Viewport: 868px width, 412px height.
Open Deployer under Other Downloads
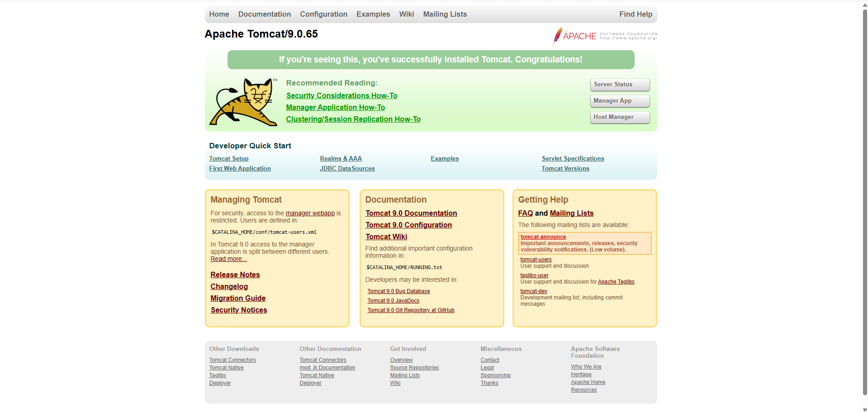(x=220, y=384)
